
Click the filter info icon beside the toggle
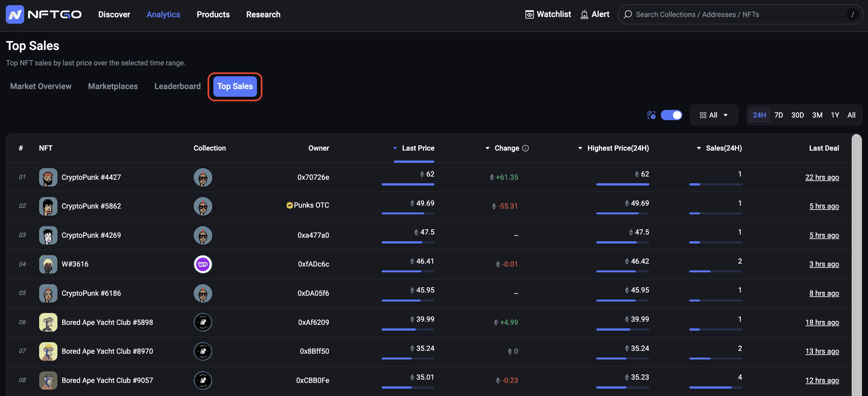point(651,115)
